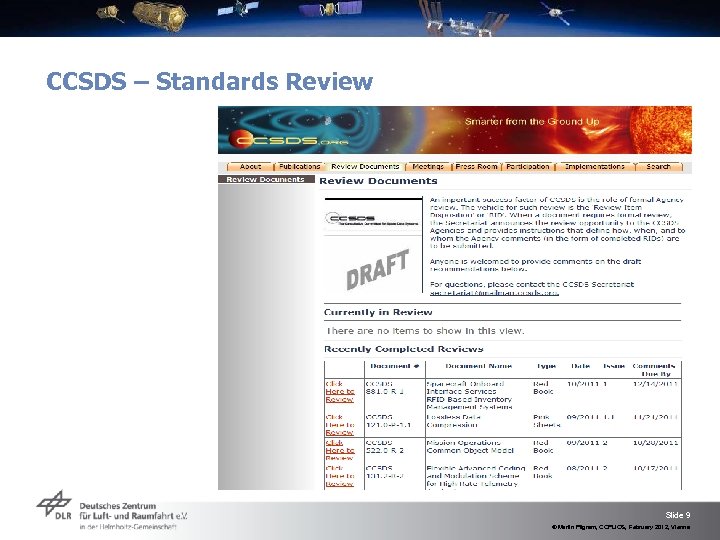The image size is (720, 540).
Task: Click the Review Documents page heading
Action: [x=378, y=181]
